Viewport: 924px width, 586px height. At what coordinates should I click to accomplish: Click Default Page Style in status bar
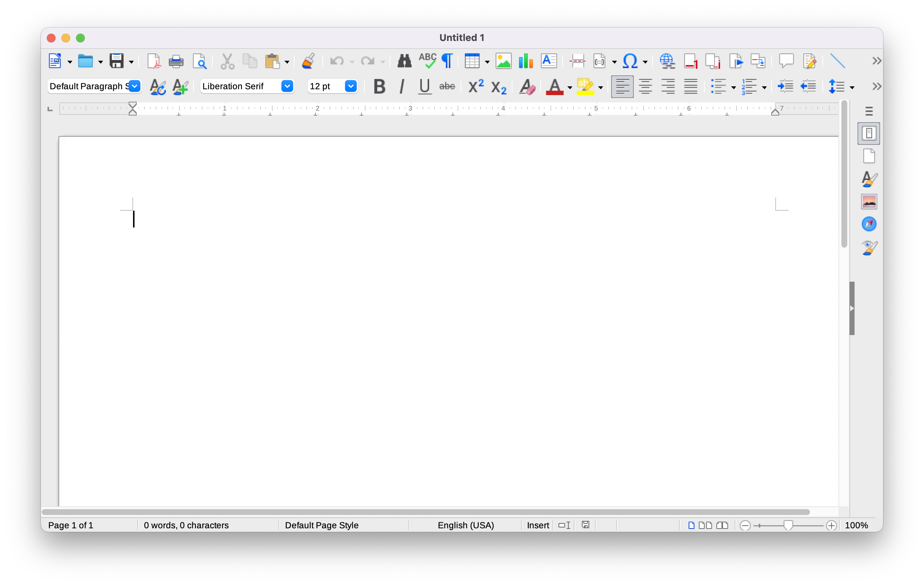pos(322,525)
